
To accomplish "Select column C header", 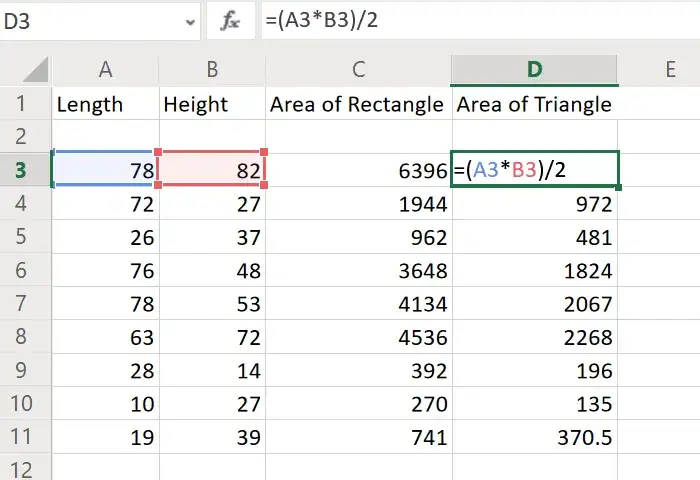I will 357,68.
